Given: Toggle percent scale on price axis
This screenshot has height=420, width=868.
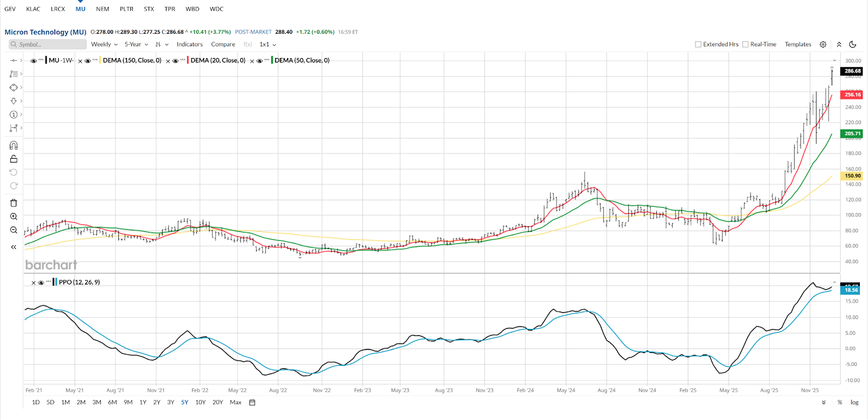Looking at the screenshot, I should (840, 403).
